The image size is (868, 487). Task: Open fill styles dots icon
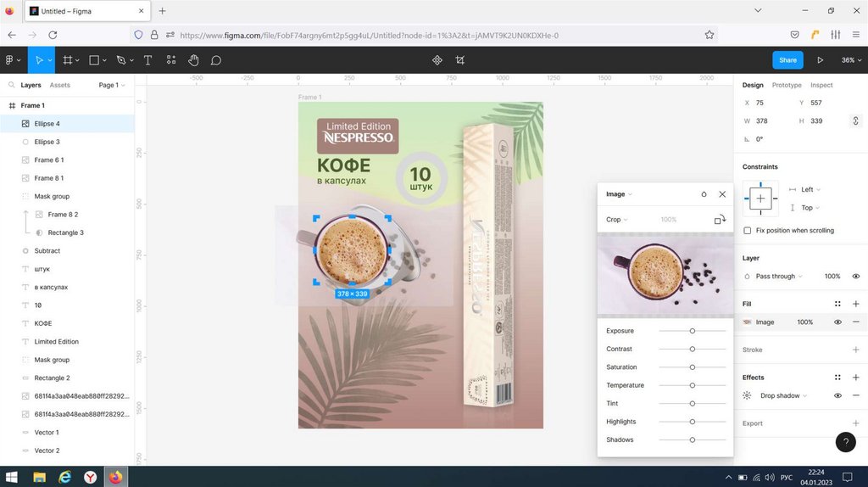coord(837,304)
